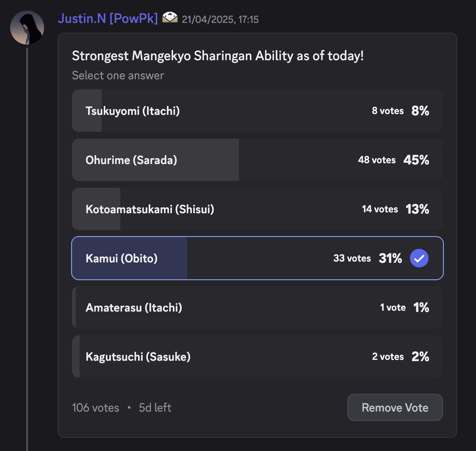Click the 48 votes count label
476x451 pixels.
377,160
